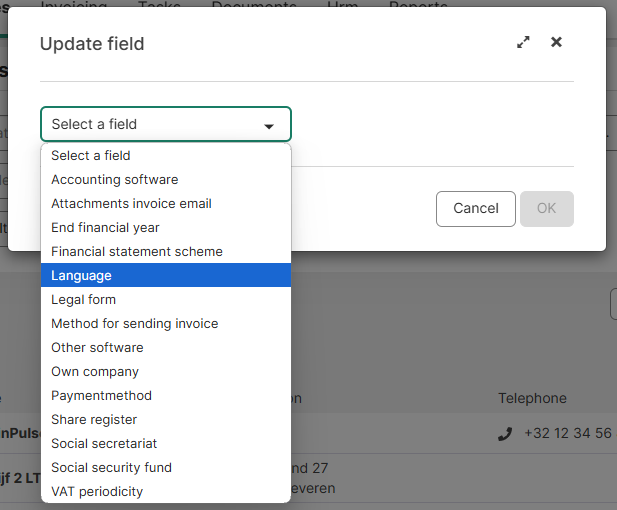The width and height of the screenshot is (617, 510).
Task: Choose 'Own company' option
Action: click(x=166, y=371)
